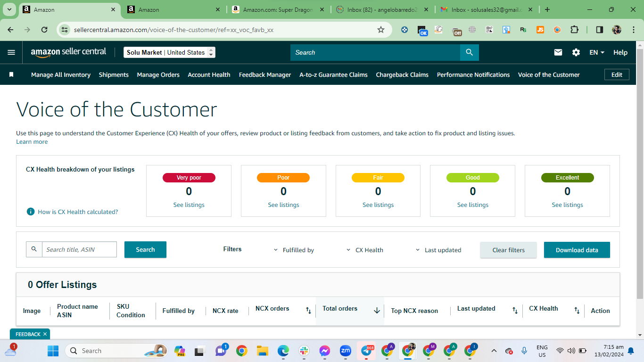Open Chargeback Claims menu item
The image size is (644, 362).
point(402,74)
